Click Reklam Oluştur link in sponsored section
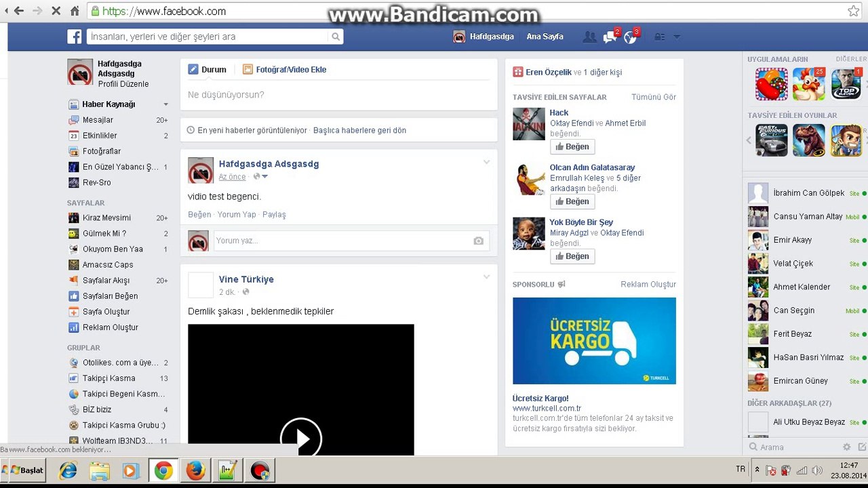 point(648,285)
